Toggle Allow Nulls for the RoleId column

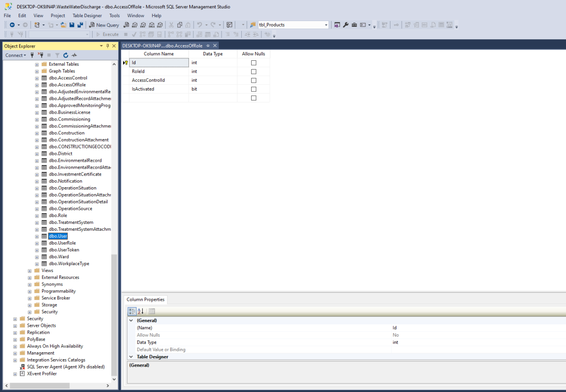tap(254, 72)
